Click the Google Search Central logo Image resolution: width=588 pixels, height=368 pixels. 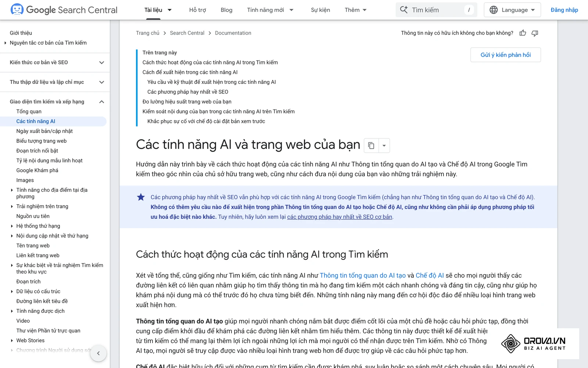pyautogui.click(x=64, y=10)
